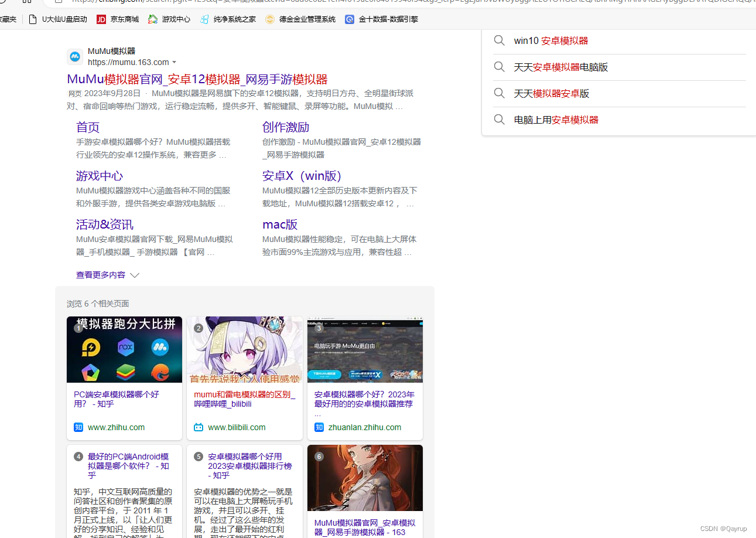Open the 游戏中心 sitelink under MuMu result
756x538 pixels.
100,176
